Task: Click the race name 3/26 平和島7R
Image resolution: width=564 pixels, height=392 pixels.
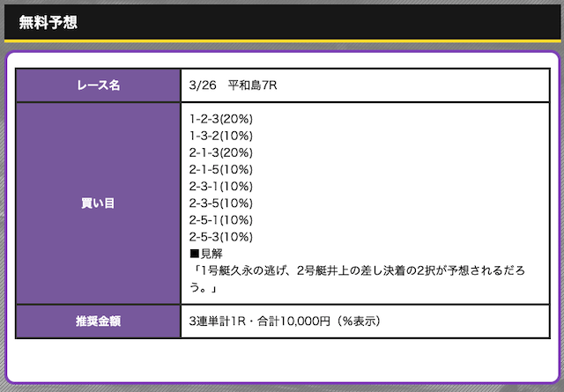Action: pos(233,85)
